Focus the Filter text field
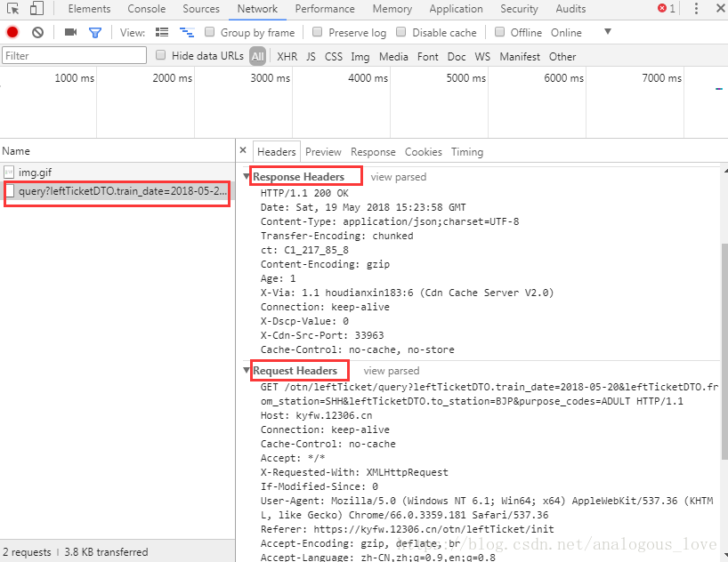This screenshot has height=562, width=728. 74,55
